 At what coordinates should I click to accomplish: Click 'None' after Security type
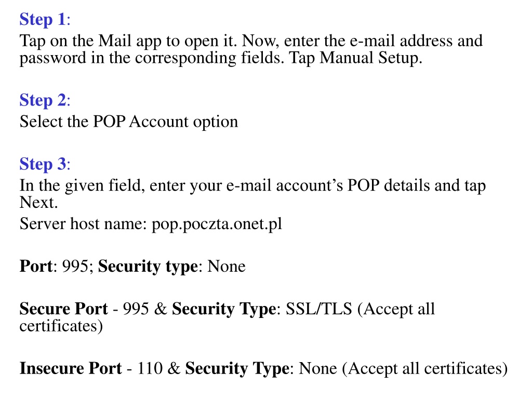[x=227, y=266]
